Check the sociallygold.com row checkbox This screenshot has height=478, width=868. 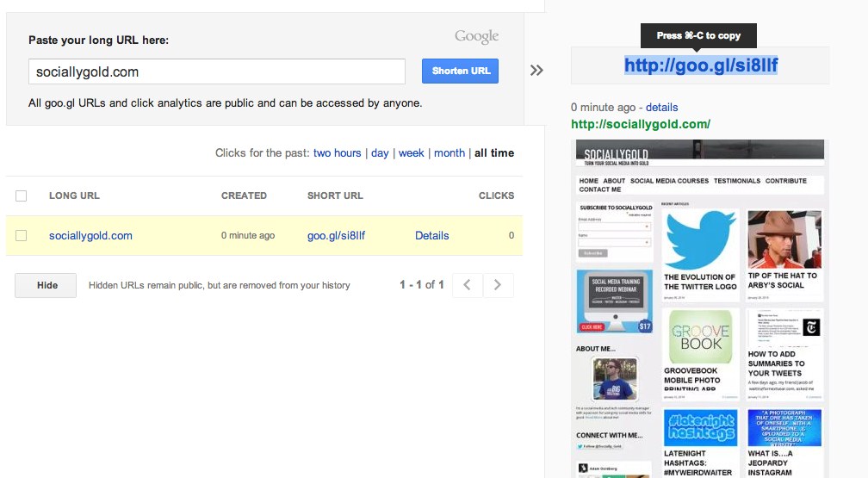(x=21, y=235)
